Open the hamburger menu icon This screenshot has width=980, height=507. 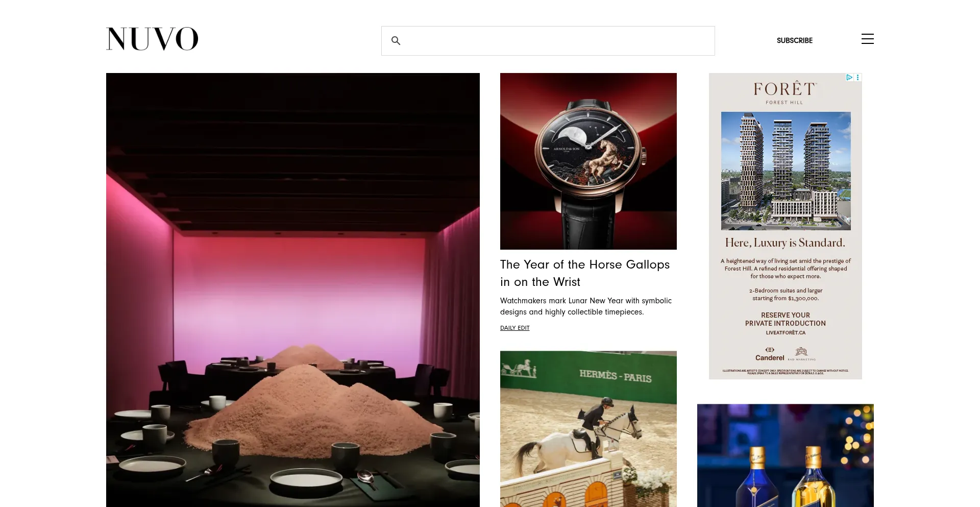(868, 39)
